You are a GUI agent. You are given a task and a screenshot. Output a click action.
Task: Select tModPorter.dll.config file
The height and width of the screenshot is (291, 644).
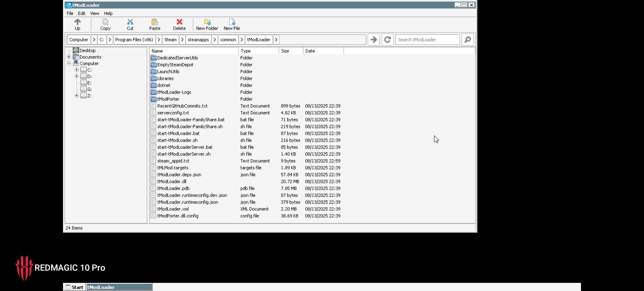[x=178, y=216]
